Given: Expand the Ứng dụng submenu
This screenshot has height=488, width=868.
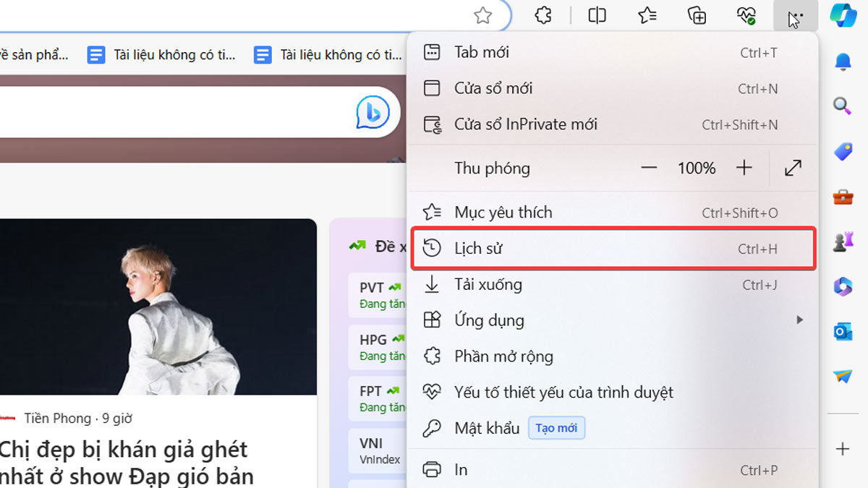Looking at the screenshot, I should [x=799, y=320].
